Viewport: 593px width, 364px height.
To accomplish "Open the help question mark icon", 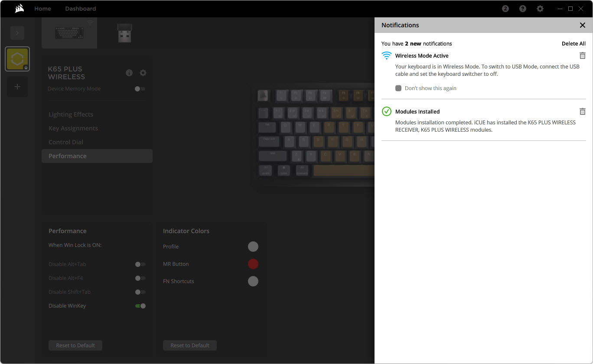I will pos(523,9).
